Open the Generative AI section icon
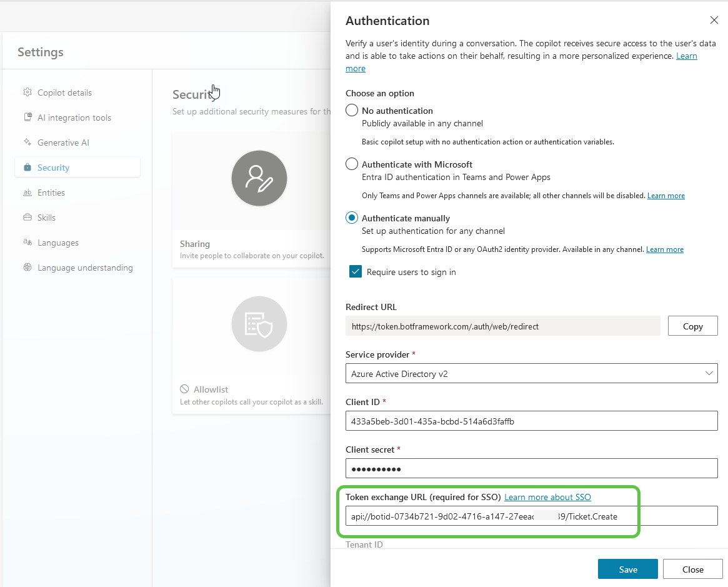The height and width of the screenshot is (587, 728). pos(27,142)
